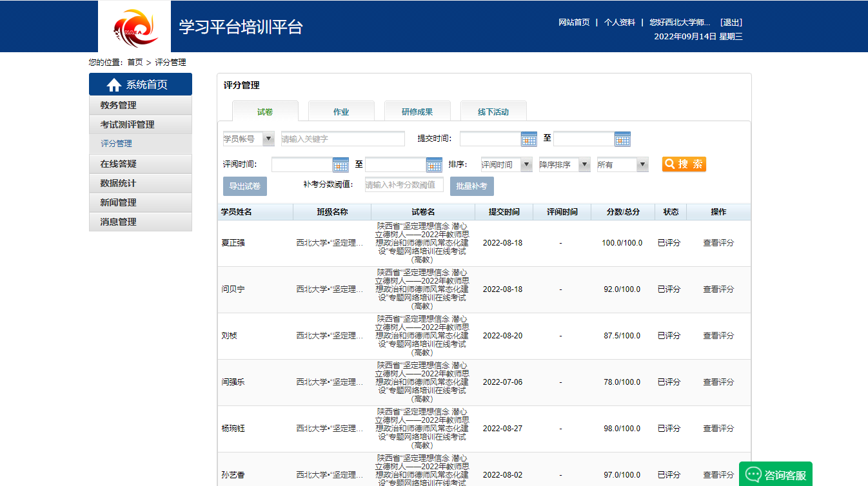Open the 线下活动 tab

(x=493, y=112)
